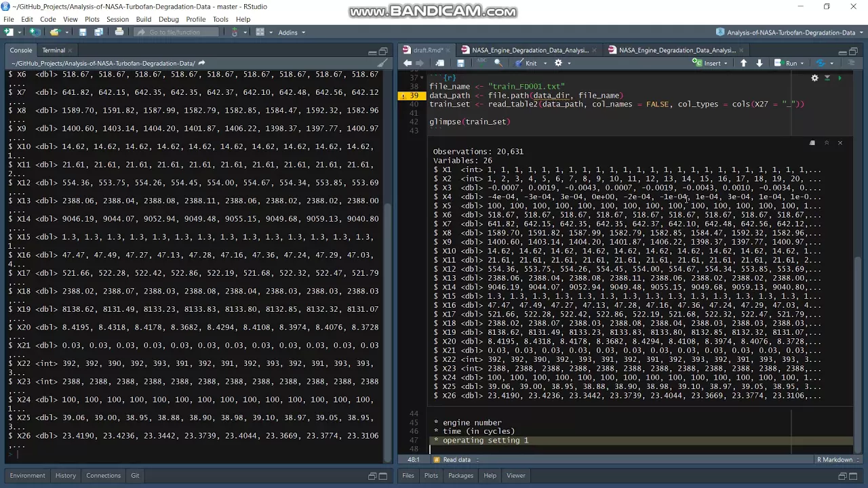868x488 pixels.
Task: Click the editor Save document icon
Action: click(x=460, y=63)
